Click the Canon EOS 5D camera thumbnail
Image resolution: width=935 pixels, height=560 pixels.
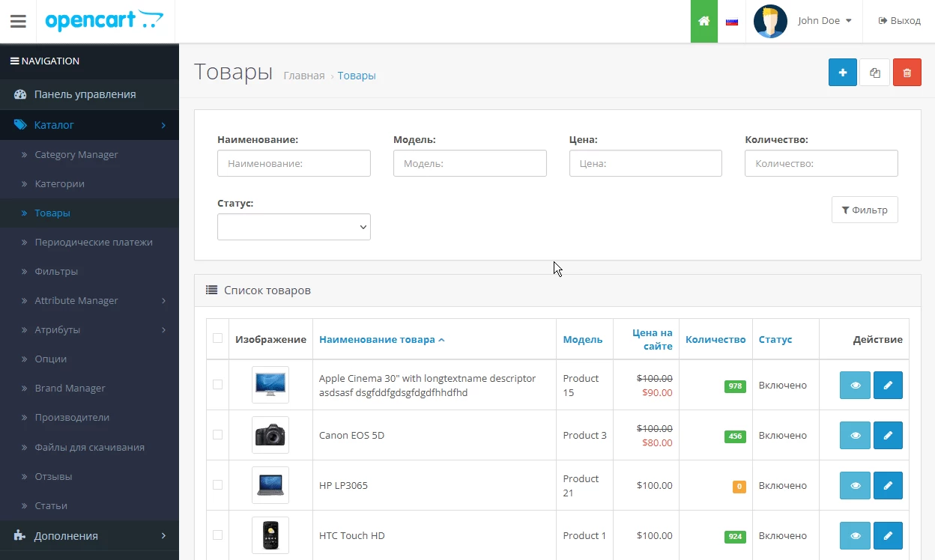click(x=270, y=435)
